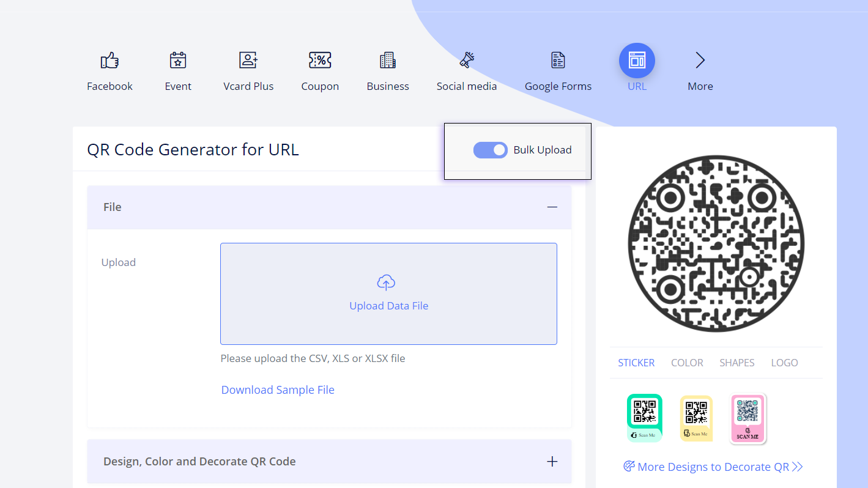Screen dimensions: 868x488
Task: Show more QR types with arrow
Action: [700, 61]
